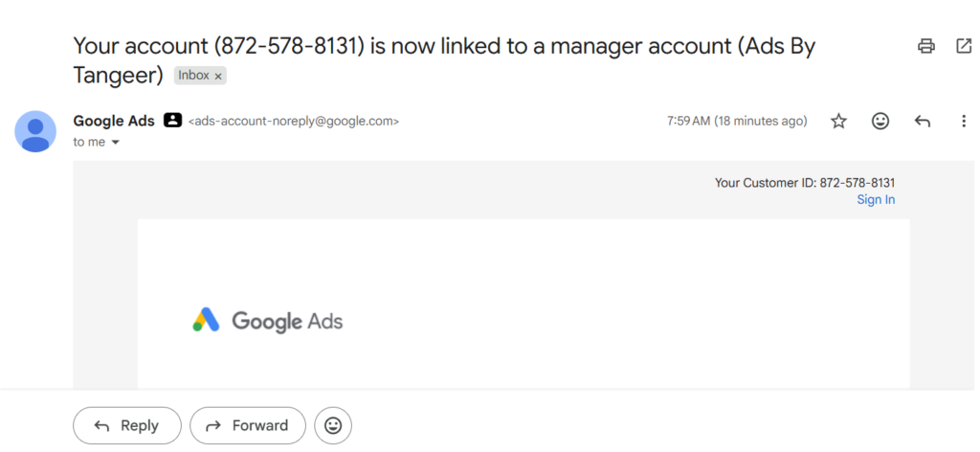This screenshot has width=980, height=452.
Task: Click the Google Ads logo in email body
Action: pos(268,321)
